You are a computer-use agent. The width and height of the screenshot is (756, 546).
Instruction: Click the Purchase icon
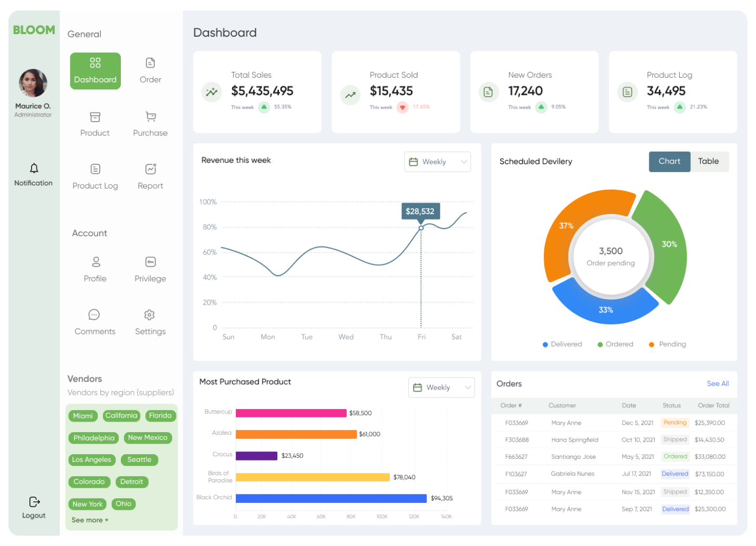(x=150, y=124)
